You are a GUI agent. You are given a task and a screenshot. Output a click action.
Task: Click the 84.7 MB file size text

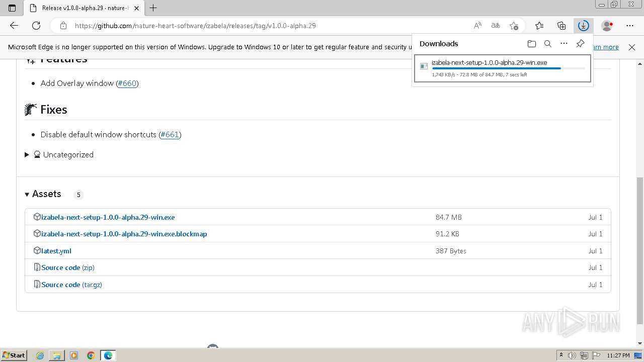(449, 217)
